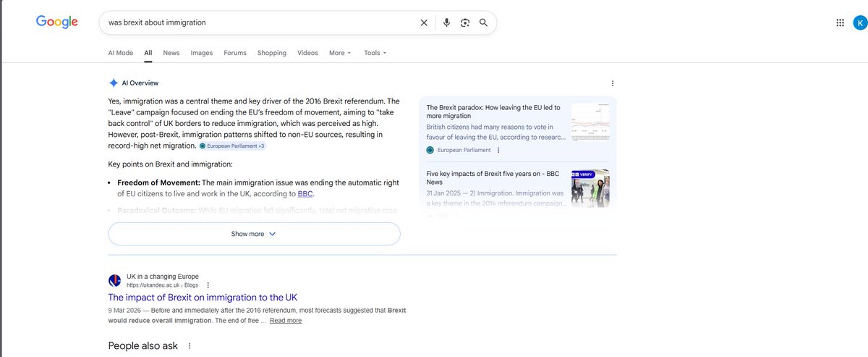Image resolution: width=868 pixels, height=357 pixels.
Task: Click European Parliament icon in source card
Action: point(430,150)
